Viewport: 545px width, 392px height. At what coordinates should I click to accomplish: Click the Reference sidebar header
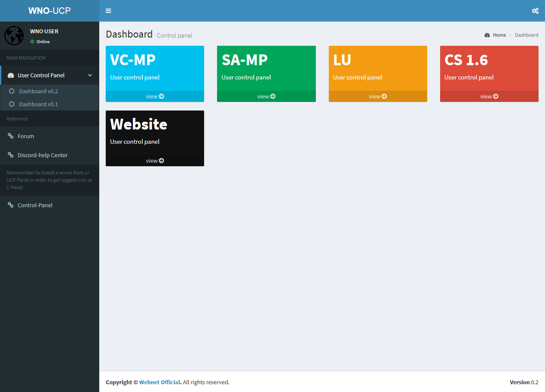[x=17, y=119]
